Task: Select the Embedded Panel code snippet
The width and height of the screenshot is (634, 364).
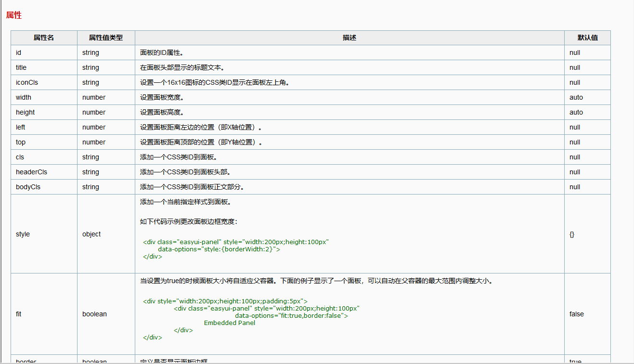Action: (x=230, y=323)
